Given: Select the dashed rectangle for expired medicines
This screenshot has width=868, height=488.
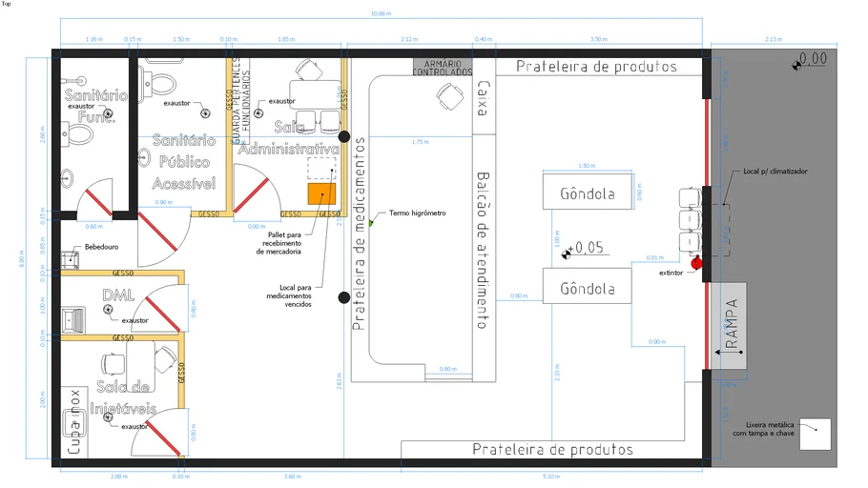Looking at the screenshot, I should pyautogui.click(x=321, y=168).
